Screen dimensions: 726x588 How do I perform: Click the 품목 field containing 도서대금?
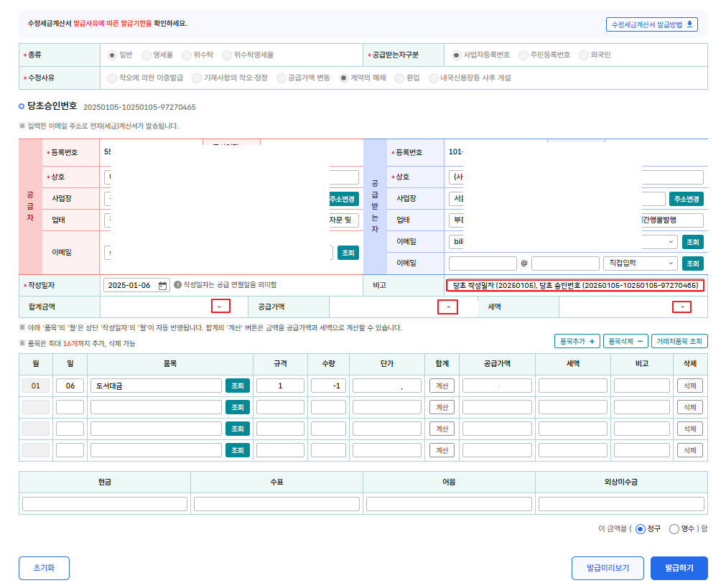coord(156,386)
